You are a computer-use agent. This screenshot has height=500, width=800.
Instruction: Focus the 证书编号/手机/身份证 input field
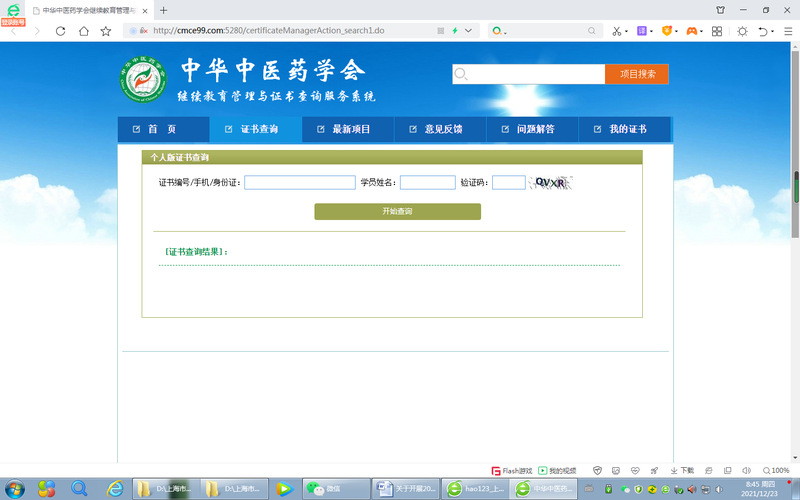[x=300, y=182]
